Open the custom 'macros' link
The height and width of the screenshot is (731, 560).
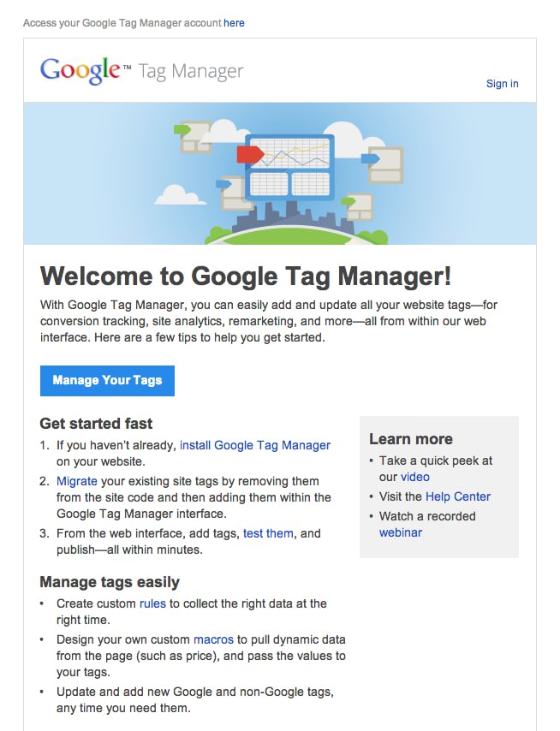213,639
